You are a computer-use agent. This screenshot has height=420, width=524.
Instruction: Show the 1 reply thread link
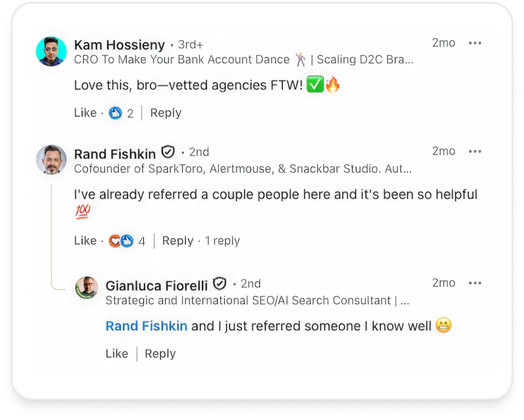click(223, 241)
